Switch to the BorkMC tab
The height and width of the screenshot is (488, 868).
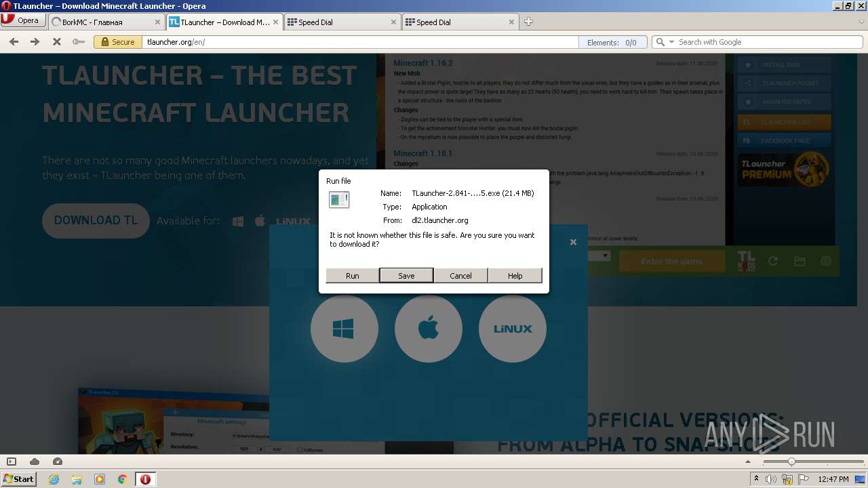coord(106,22)
